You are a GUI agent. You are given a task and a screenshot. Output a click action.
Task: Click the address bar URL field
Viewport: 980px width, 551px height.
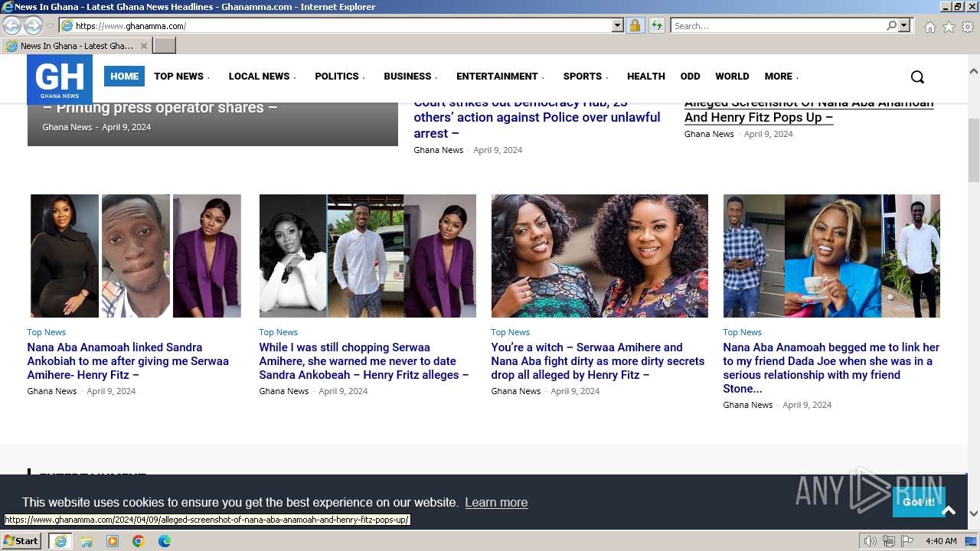tap(341, 26)
